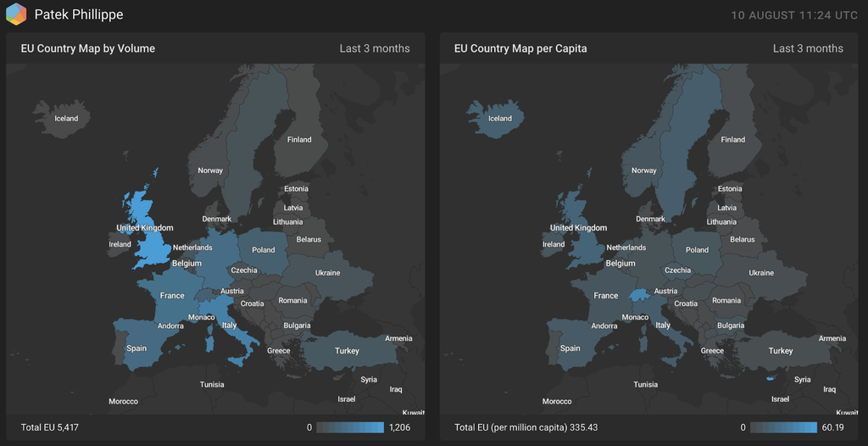Click Last 3 months on Volume panel
The width and height of the screenshot is (868, 446).
point(375,48)
